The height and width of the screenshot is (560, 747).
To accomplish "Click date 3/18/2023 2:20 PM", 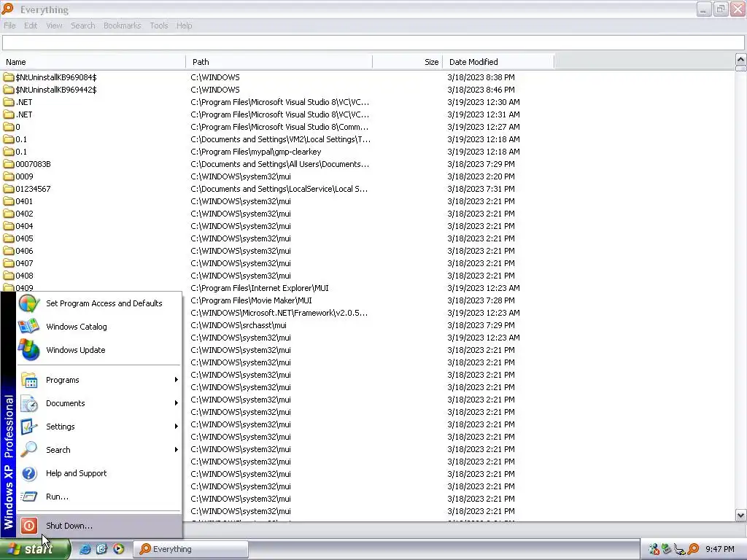I will [x=481, y=176].
